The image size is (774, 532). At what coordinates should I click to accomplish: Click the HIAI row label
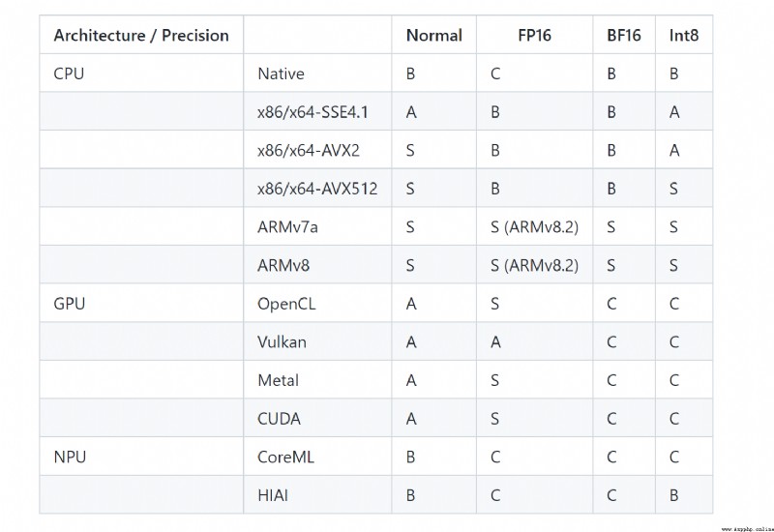(x=273, y=495)
